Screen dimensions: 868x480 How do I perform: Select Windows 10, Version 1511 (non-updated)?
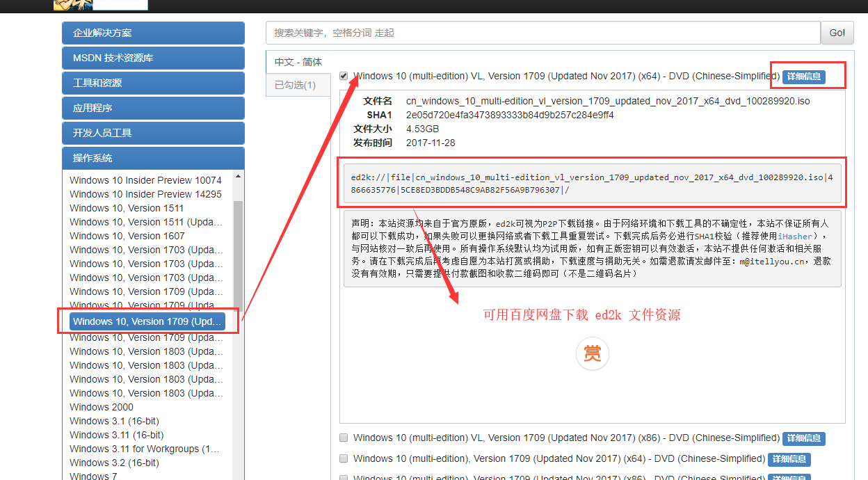tap(127, 208)
